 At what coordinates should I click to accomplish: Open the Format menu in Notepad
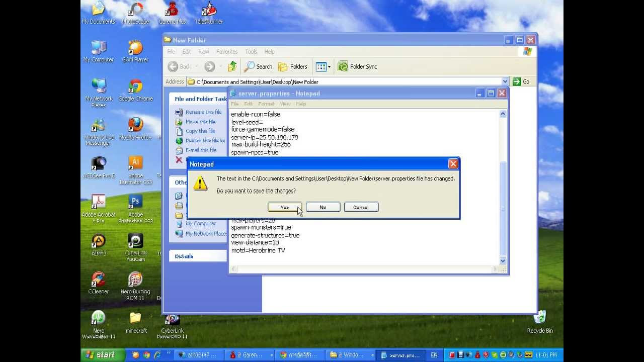point(266,104)
